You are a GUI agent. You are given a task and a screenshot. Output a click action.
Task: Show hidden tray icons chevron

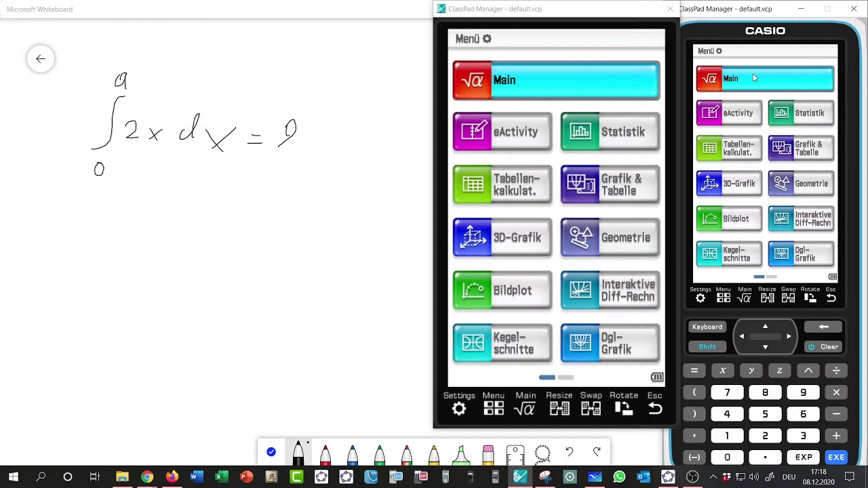pyautogui.click(x=713, y=477)
